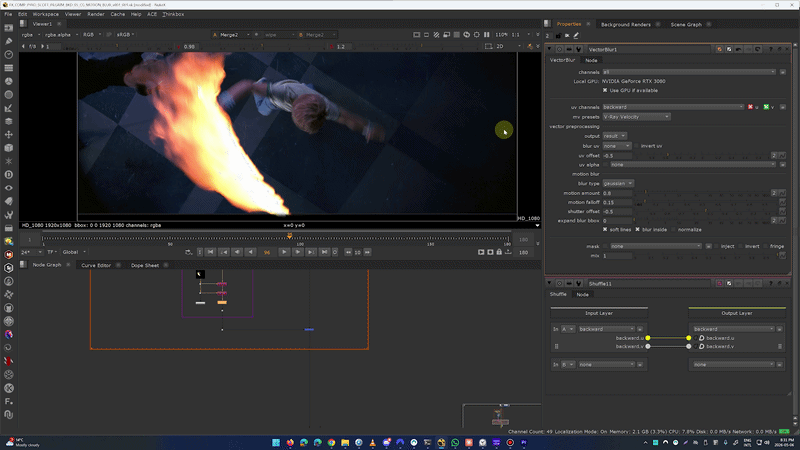Enable the mask fringe checkbox
The width and height of the screenshot is (800, 450).
[766, 246]
